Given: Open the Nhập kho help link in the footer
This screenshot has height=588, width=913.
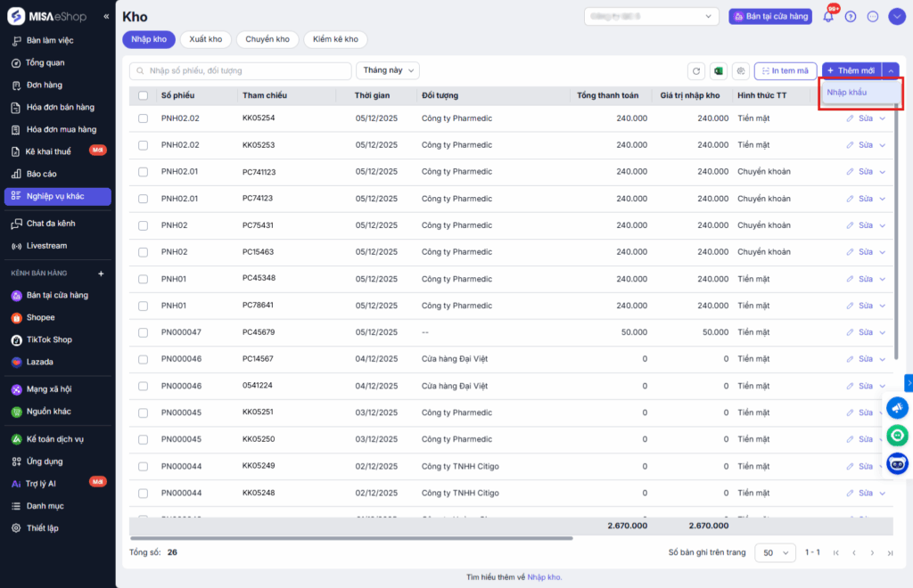Looking at the screenshot, I should tap(544, 577).
